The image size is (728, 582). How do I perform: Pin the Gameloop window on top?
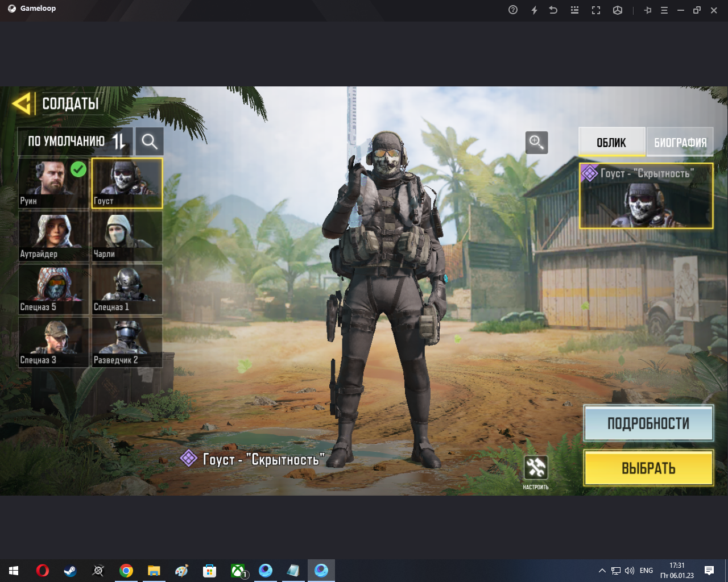pos(648,10)
